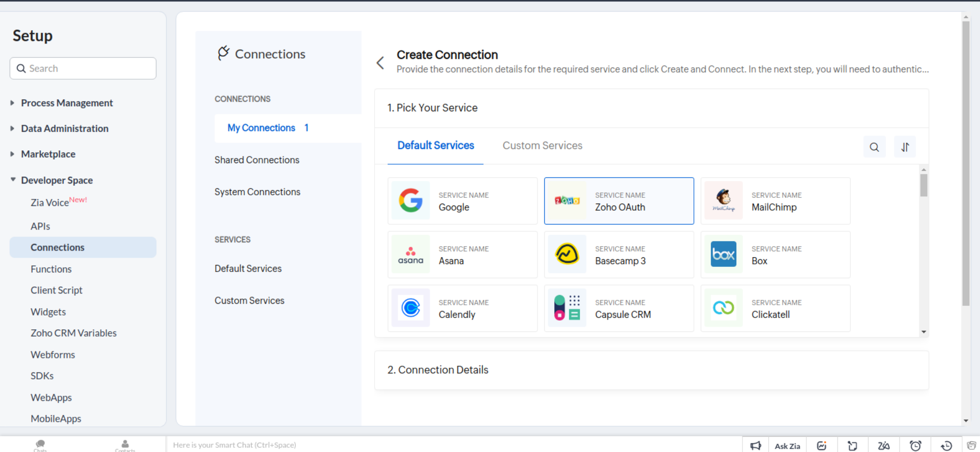Click the rightmost stacked windows icon in bottom bar
Viewport: 980px width, 452px height.
[971, 445]
